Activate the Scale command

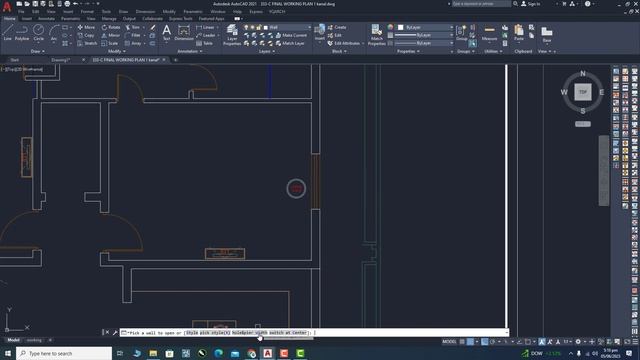tap(110, 43)
